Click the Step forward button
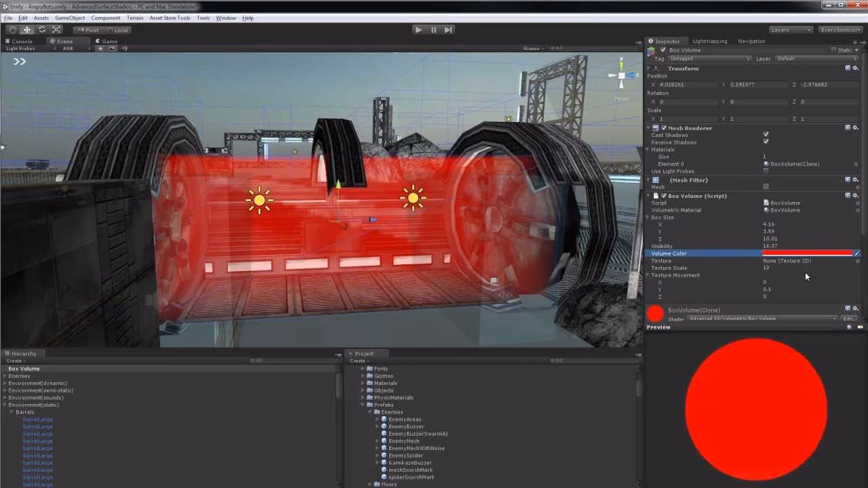This screenshot has width=868, height=488. (x=448, y=30)
